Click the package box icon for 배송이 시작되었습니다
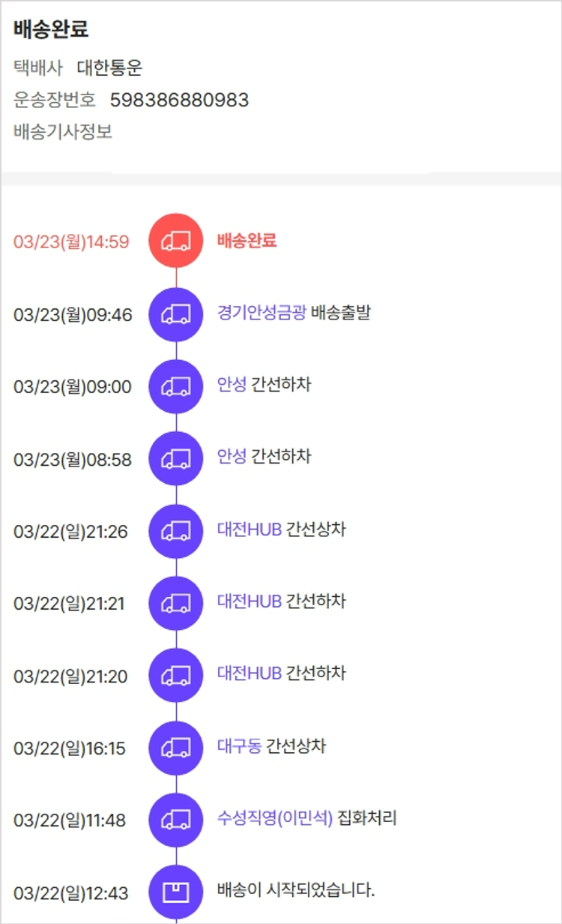The height and width of the screenshot is (924, 562). tap(176, 892)
